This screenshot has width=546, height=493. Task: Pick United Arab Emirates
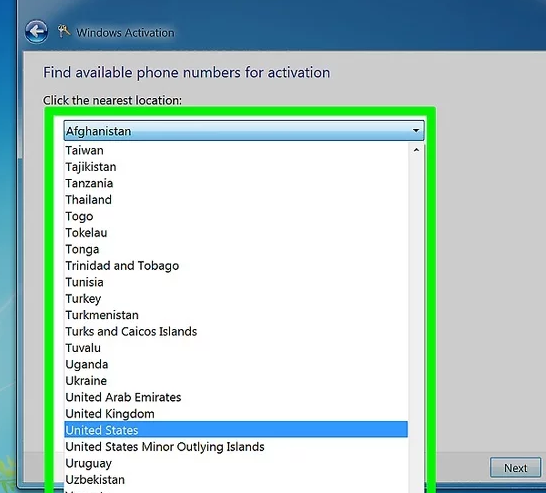pos(236,397)
